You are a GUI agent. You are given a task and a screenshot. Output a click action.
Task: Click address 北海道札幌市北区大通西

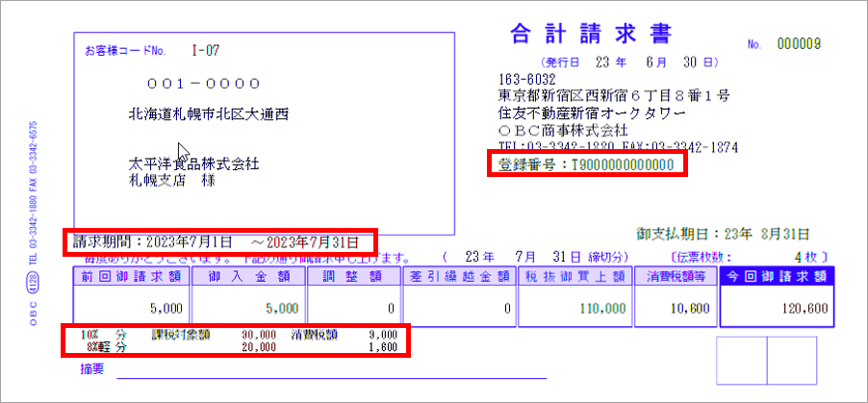point(209,114)
